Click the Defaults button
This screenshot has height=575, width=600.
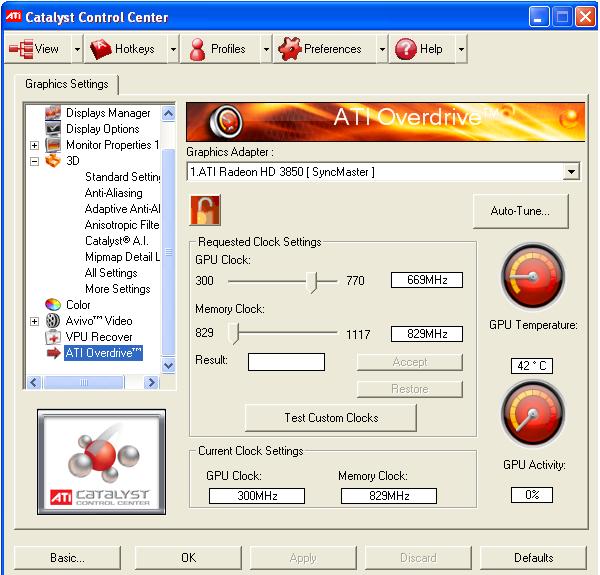[x=533, y=558]
